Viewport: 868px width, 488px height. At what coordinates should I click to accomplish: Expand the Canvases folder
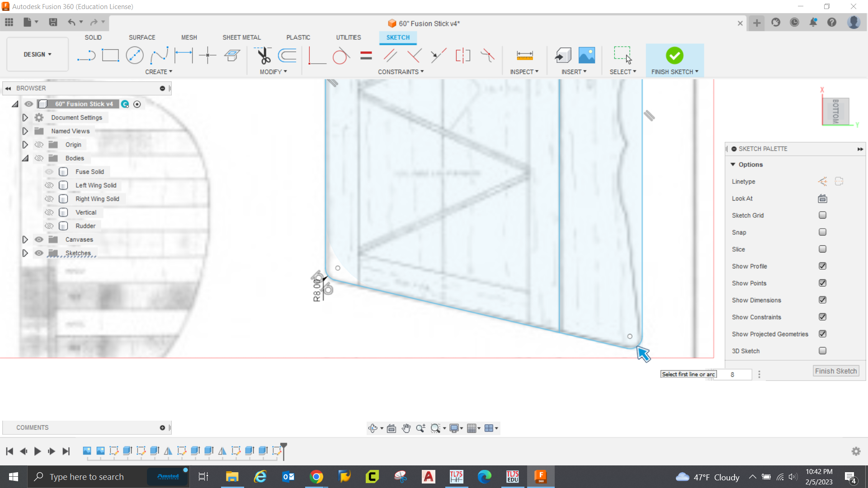[x=25, y=239]
